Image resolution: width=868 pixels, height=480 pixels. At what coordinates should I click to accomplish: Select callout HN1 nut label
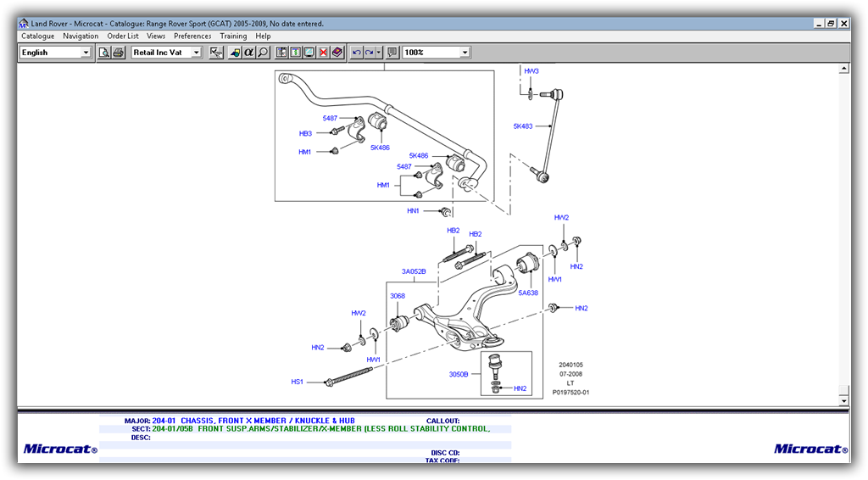[413, 211]
